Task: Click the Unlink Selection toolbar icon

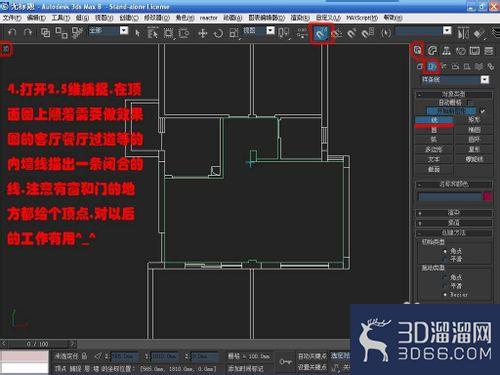Action: click(x=61, y=33)
